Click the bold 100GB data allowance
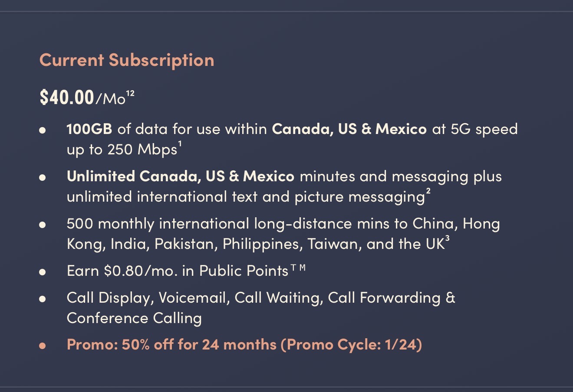573x392 pixels. [x=89, y=129]
